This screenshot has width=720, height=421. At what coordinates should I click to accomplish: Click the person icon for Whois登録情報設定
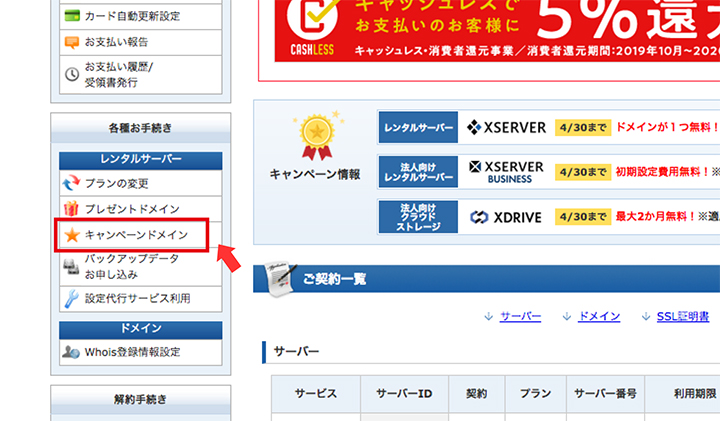[x=71, y=352]
